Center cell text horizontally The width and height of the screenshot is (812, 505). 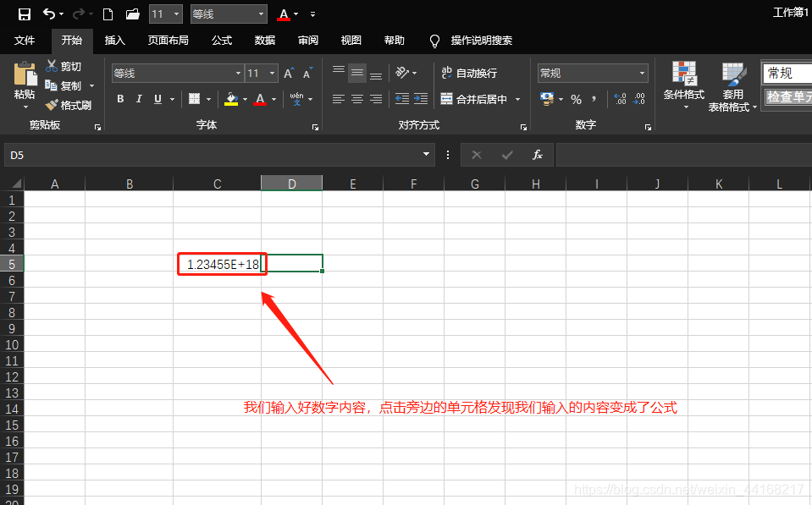tap(357, 99)
